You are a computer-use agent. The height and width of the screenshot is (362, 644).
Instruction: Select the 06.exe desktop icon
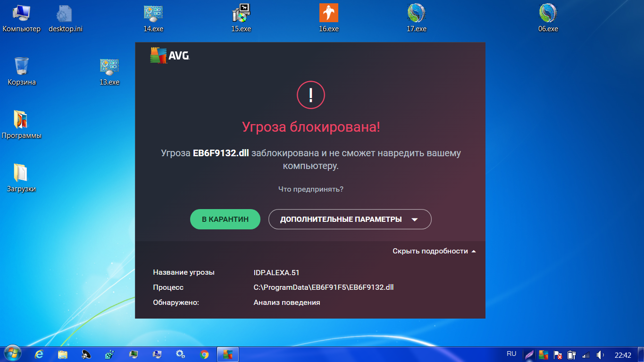coord(548,19)
